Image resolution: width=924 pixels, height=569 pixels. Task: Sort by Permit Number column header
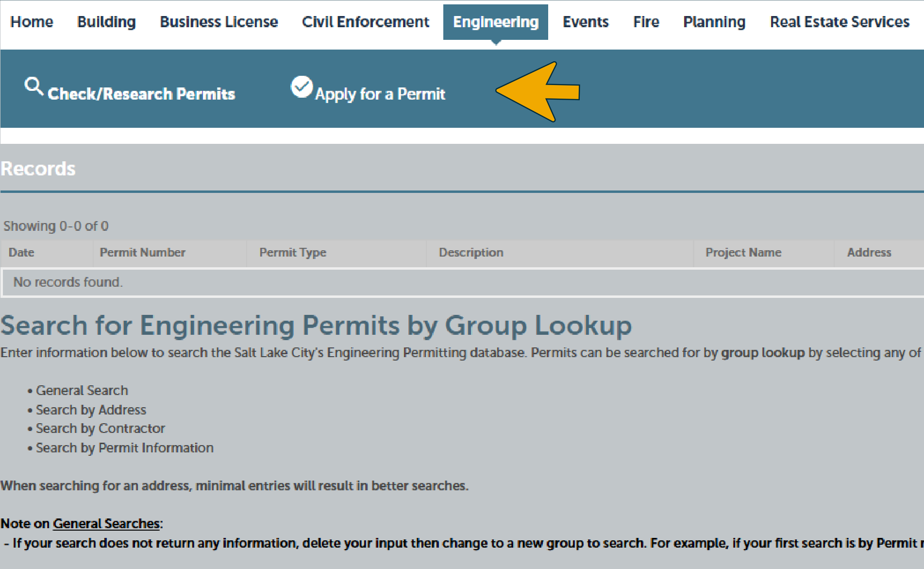point(143,253)
